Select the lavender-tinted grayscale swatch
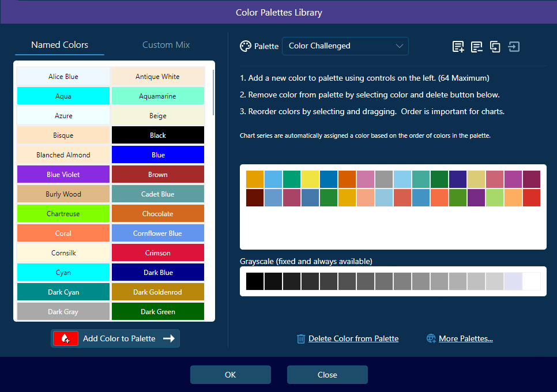 click(x=513, y=281)
